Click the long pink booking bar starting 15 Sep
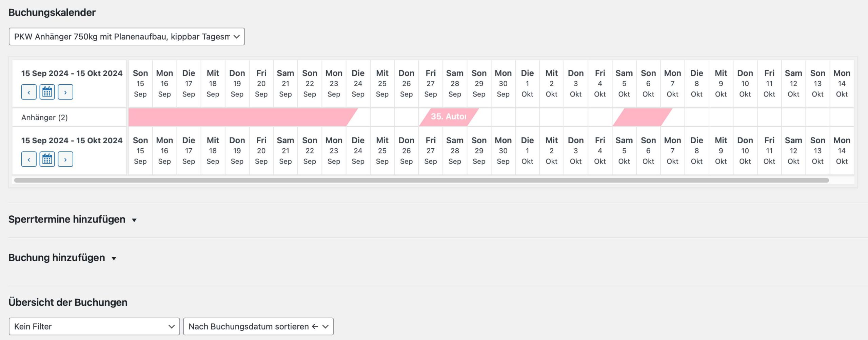Screen dimensions: 868x340 coord(237,117)
